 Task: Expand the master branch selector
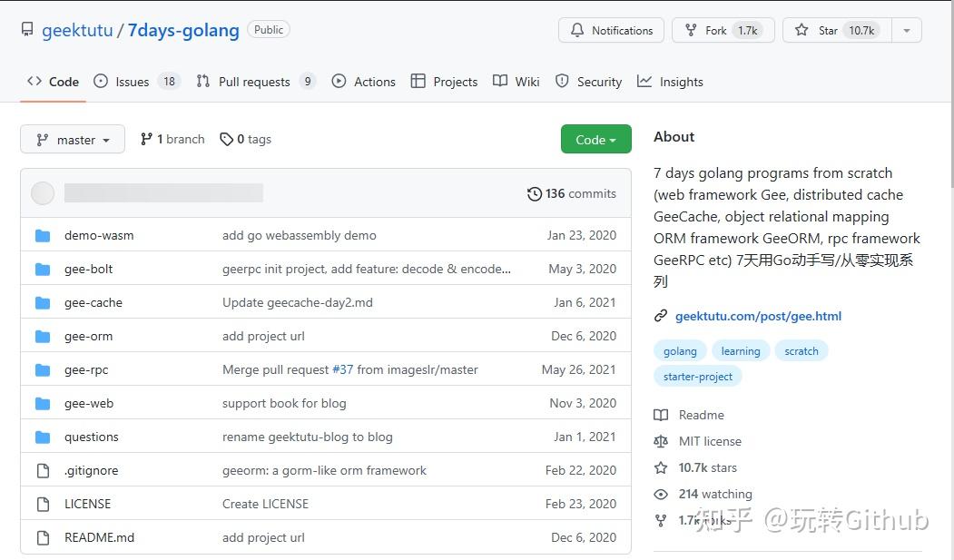(73, 140)
